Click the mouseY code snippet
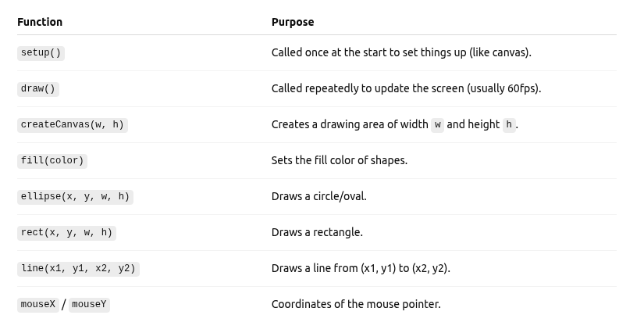The width and height of the screenshot is (644, 333). click(89, 305)
